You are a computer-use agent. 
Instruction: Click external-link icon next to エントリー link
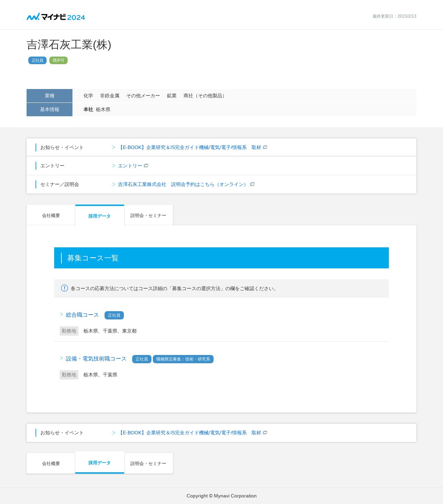(x=146, y=166)
